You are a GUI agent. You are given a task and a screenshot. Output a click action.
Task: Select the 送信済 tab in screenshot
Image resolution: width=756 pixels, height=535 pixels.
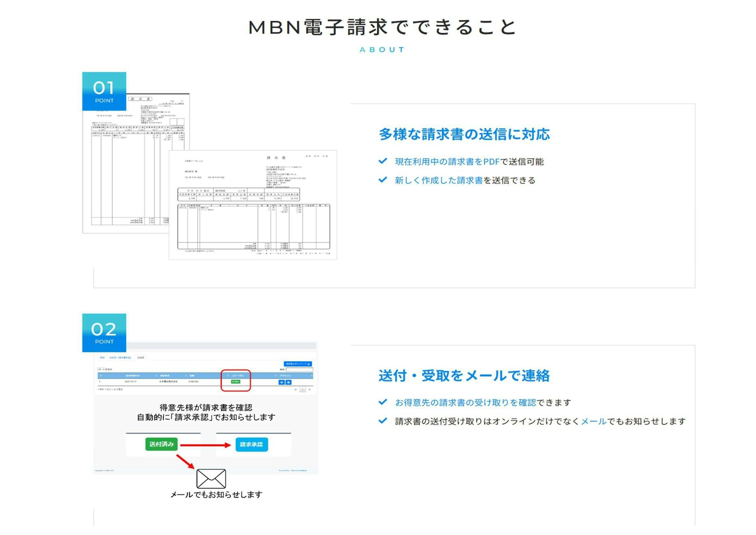tap(141, 357)
